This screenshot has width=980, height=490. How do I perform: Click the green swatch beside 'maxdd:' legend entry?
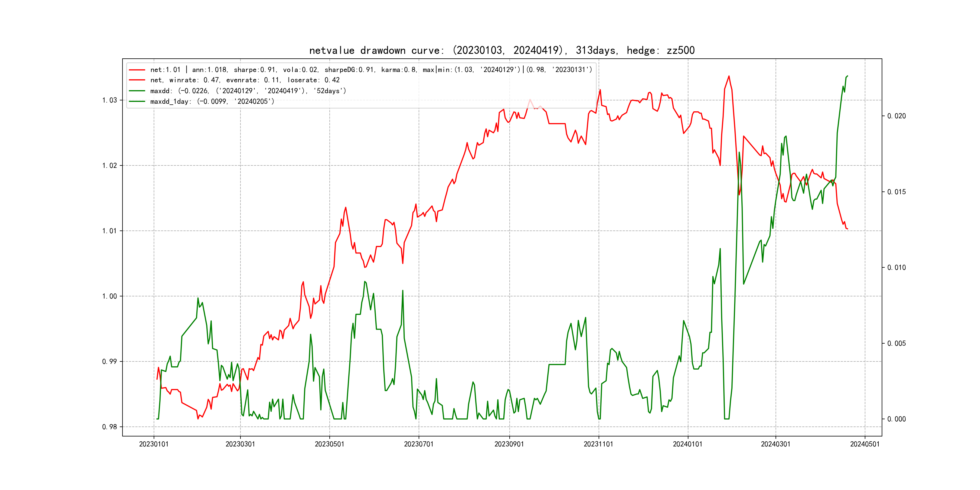click(x=137, y=91)
